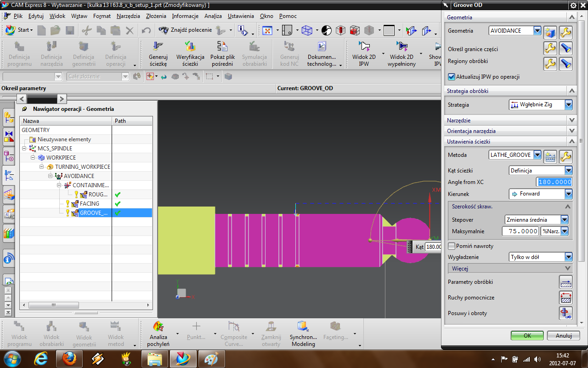
Task: Open Kierunek Forward dropdown
Action: pos(569,194)
